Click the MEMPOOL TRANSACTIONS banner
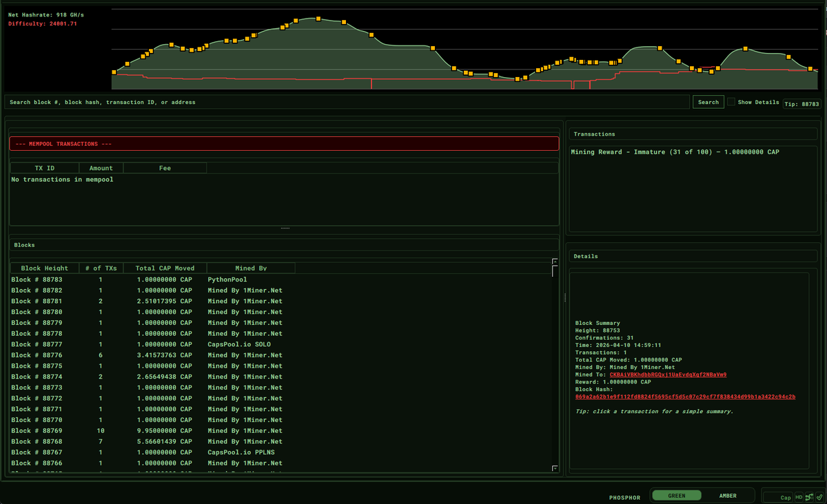The height and width of the screenshot is (504, 827). pos(284,144)
